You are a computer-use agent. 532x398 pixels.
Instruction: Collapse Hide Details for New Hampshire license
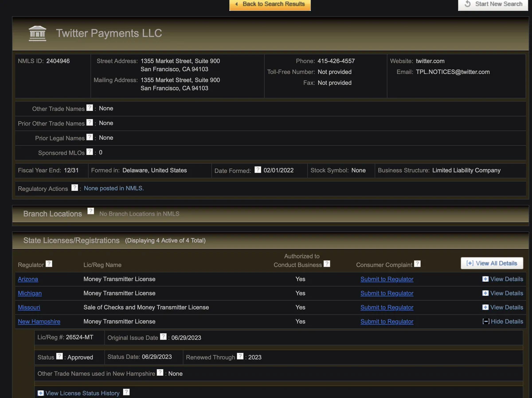[x=503, y=322]
